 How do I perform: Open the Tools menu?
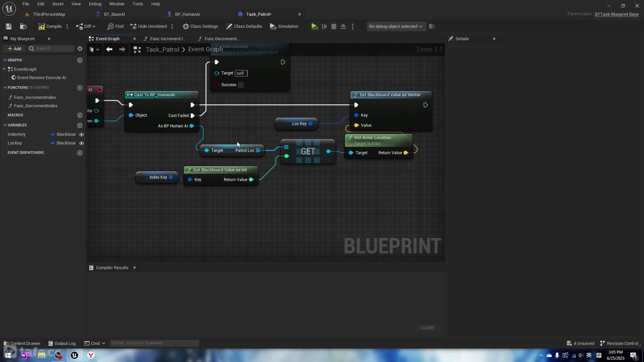point(138,4)
